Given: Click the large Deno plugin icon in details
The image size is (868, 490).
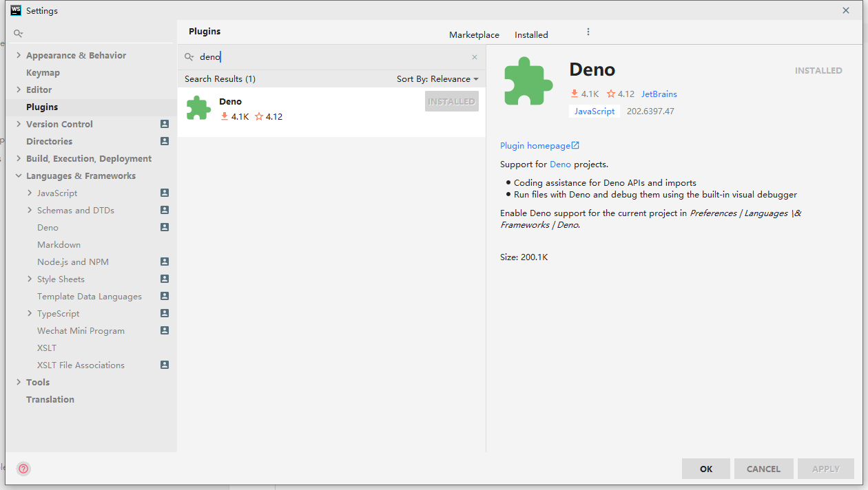Looking at the screenshot, I should click(x=528, y=81).
